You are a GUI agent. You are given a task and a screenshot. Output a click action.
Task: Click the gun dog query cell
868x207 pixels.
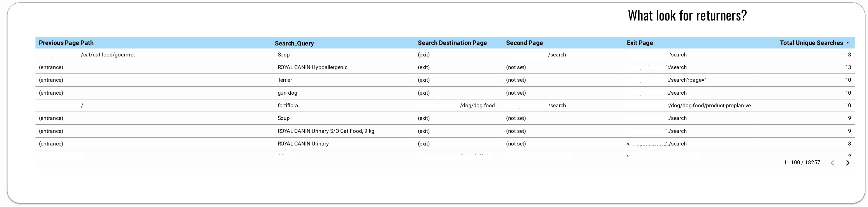pos(288,93)
